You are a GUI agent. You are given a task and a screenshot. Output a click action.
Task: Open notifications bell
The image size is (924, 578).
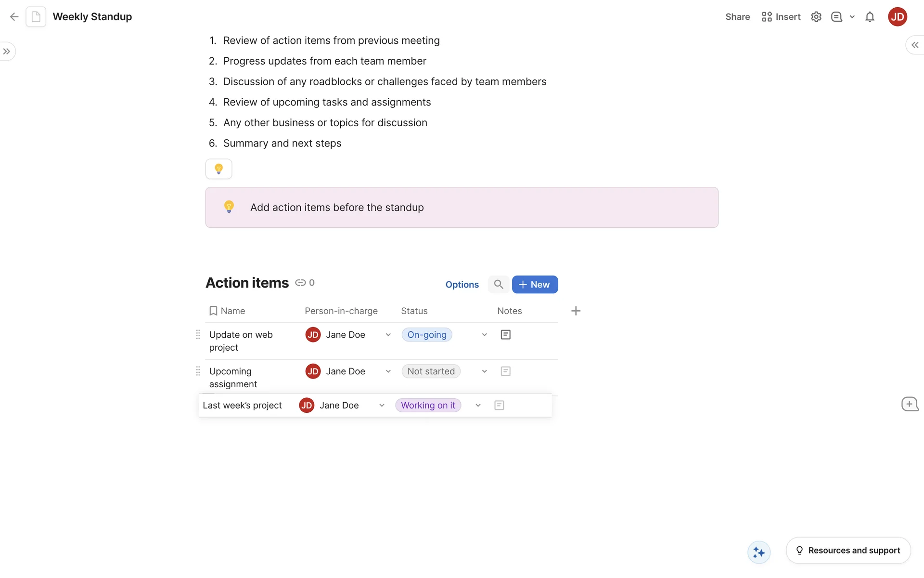click(x=870, y=17)
